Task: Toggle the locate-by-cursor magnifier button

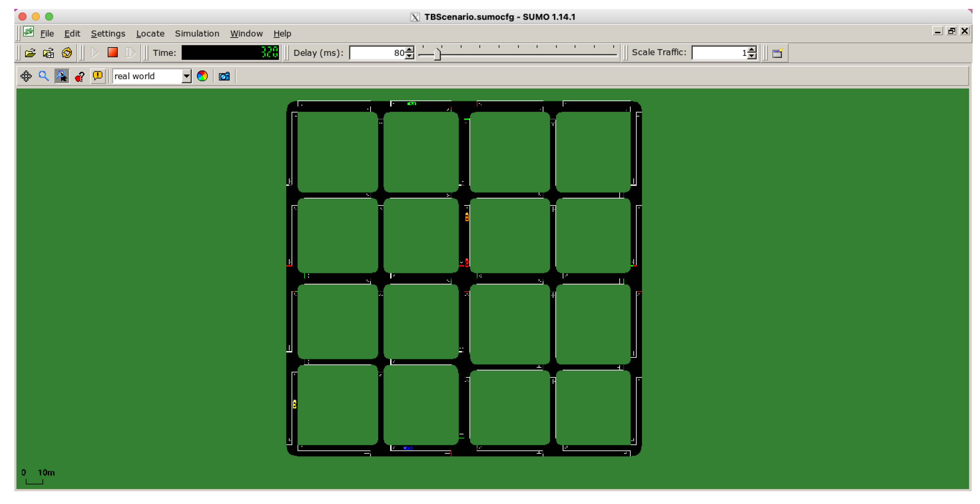Action: [x=61, y=76]
